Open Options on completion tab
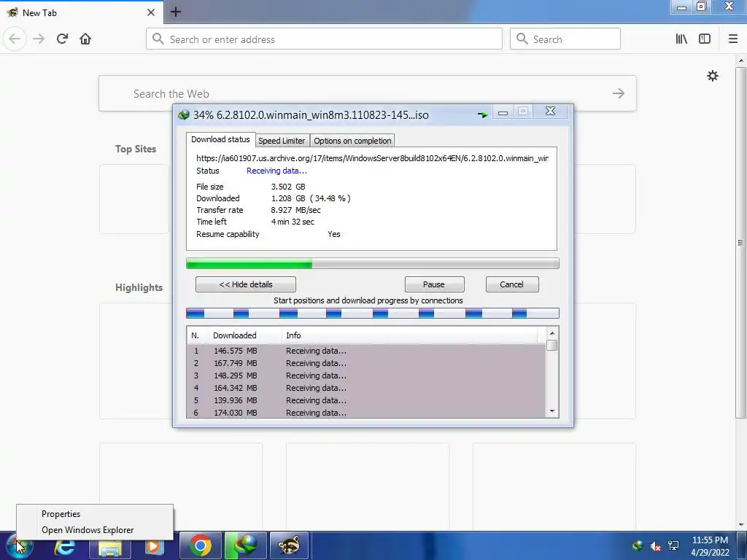 [352, 141]
